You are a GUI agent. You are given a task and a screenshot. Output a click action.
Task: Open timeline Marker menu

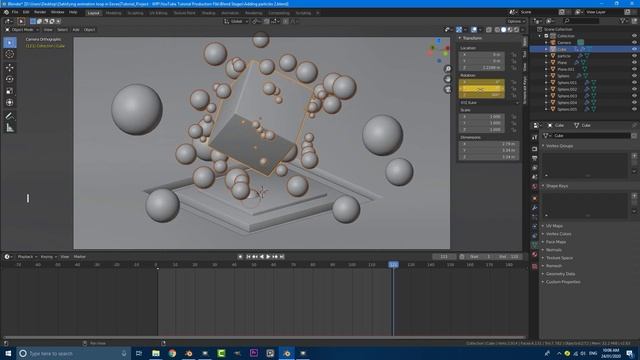[x=80, y=257]
